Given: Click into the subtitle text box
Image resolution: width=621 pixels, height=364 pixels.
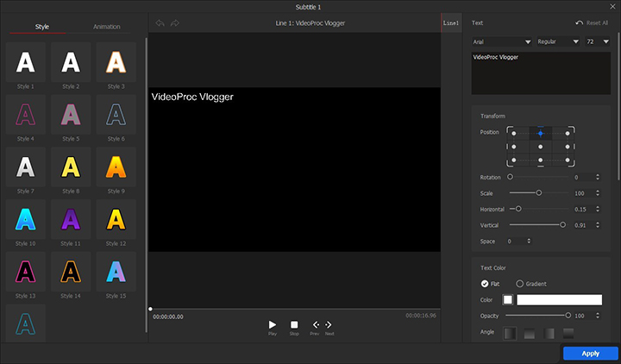Looking at the screenshot, I should click(541, 72).
